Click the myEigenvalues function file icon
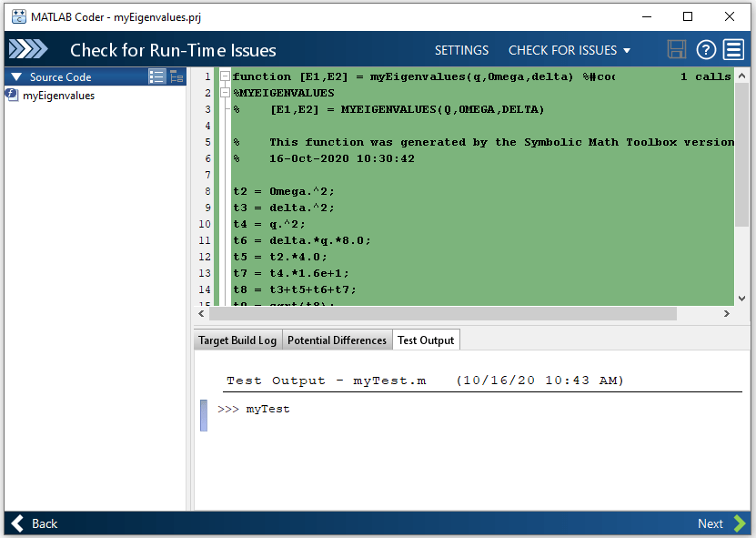This screenshot has height=538, width=756. tap(13, 96)
